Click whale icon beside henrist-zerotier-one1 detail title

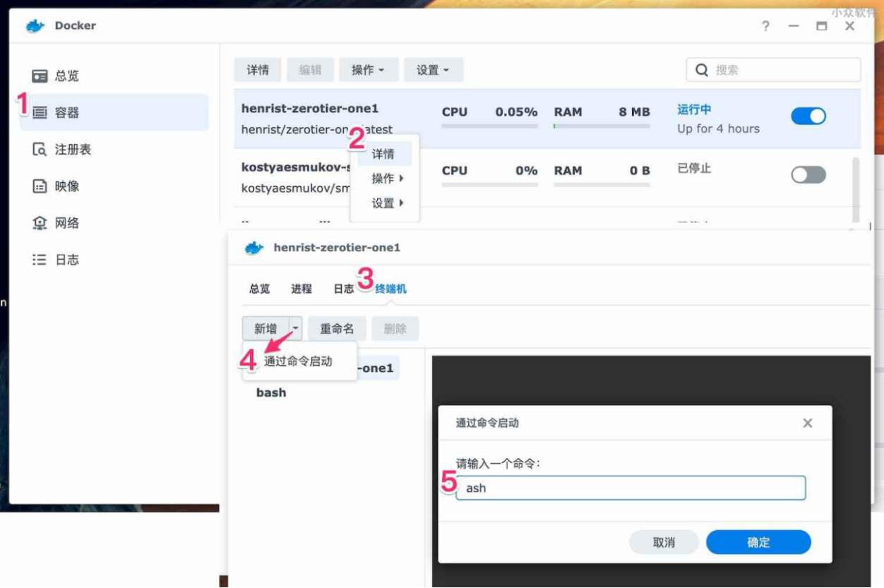click(x=254, y=248)
